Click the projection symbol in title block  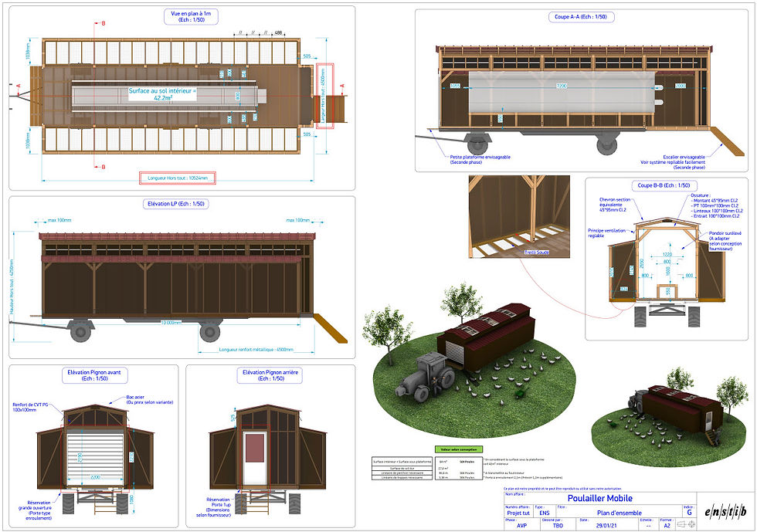[x=686, y=525]
